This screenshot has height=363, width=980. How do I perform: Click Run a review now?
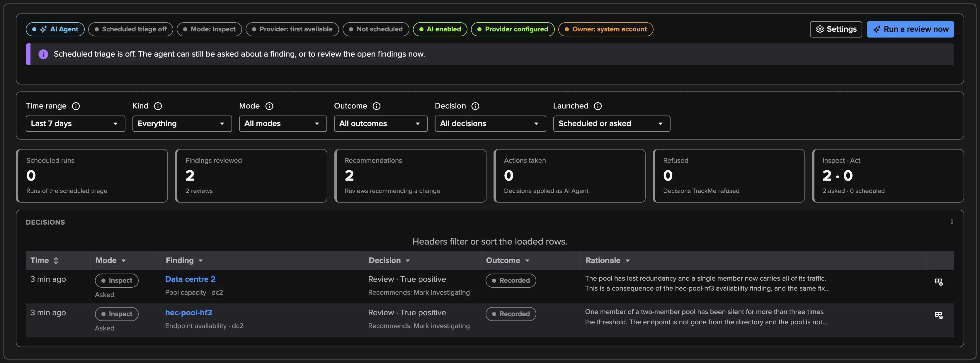click(910, 29)
